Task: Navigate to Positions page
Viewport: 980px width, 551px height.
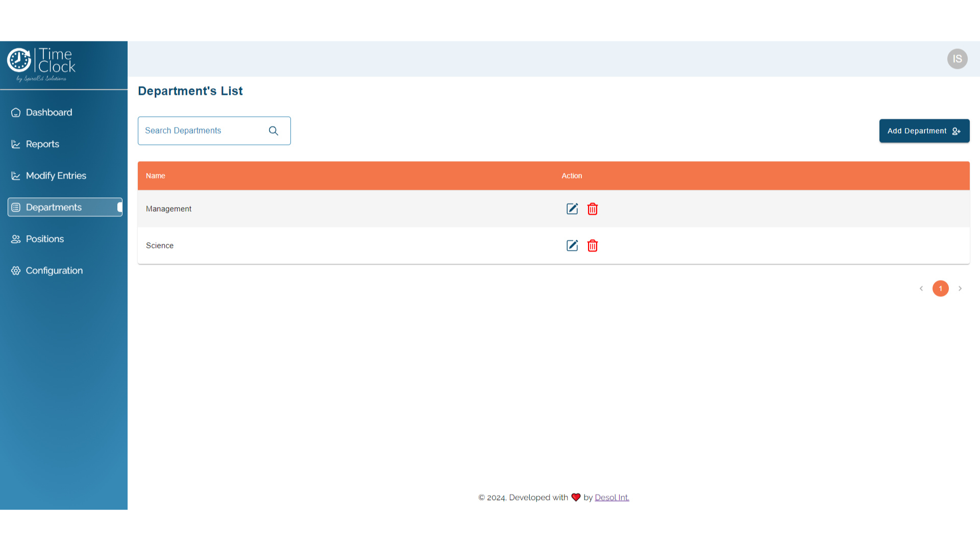Action: pos(45,239)
